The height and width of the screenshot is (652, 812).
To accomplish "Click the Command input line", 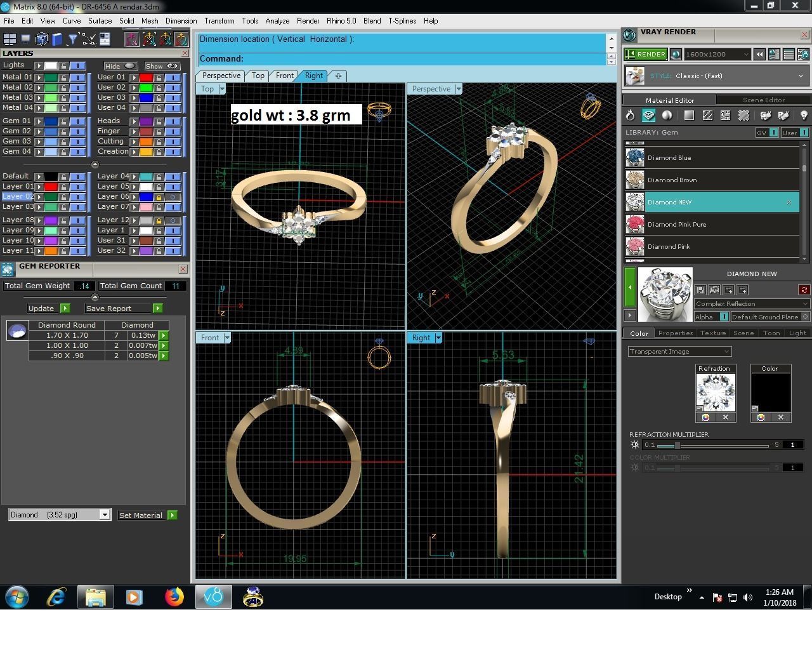I will click(402, 59).
